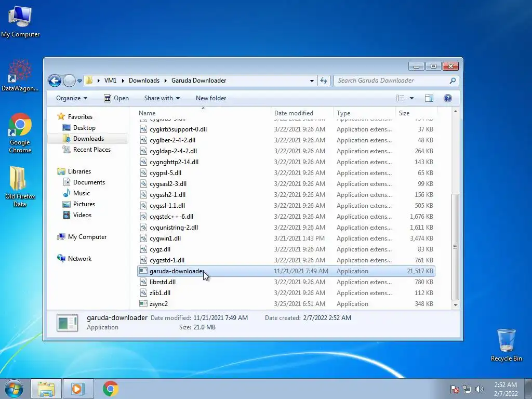Select the cygz.dll file icon
This screenshot has height=399, width=532.
click(x=143, y=249)
